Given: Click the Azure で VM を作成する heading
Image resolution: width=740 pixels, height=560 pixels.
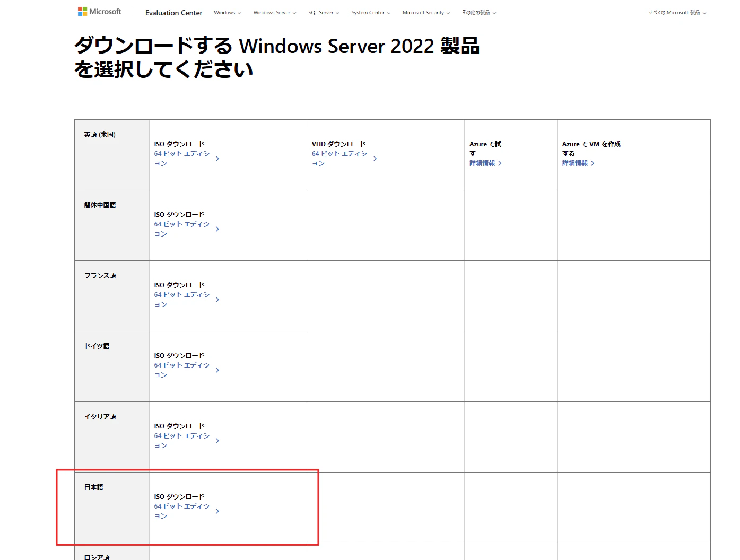Looking at the screenshot, I should (591, 149).
